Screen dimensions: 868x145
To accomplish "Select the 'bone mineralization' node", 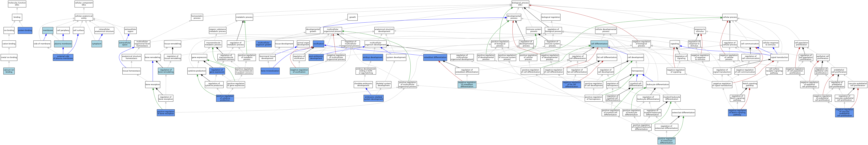I will pyautogui.click(x=270, y=71).
